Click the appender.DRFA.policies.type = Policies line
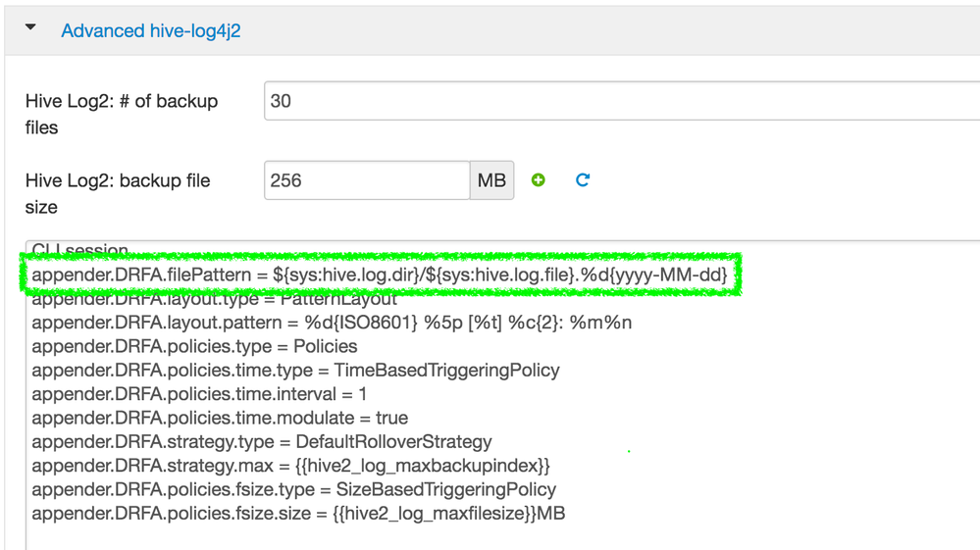 pos(194,346)
